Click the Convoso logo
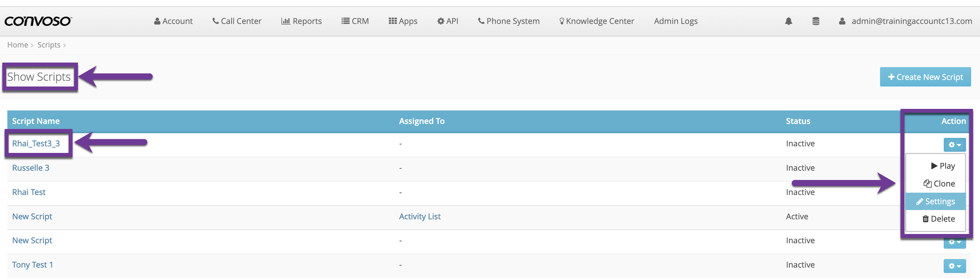The image size is (980, 278). [x=38, y=21]
